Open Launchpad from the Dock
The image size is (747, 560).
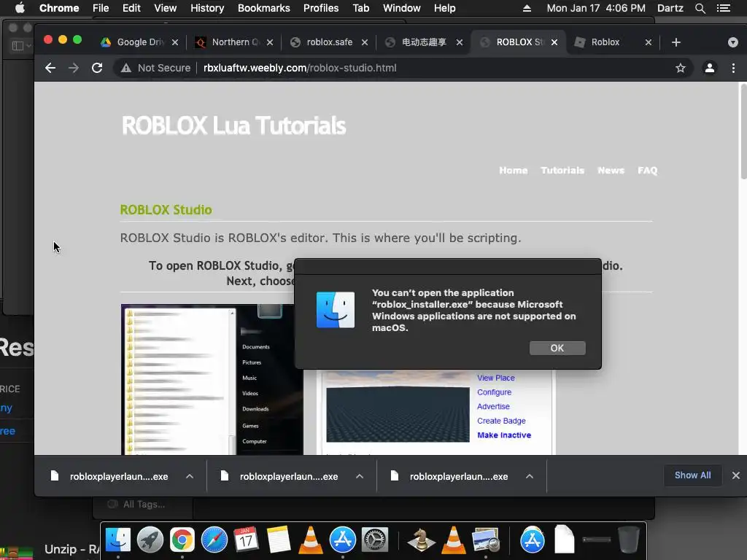coord(150,540)
